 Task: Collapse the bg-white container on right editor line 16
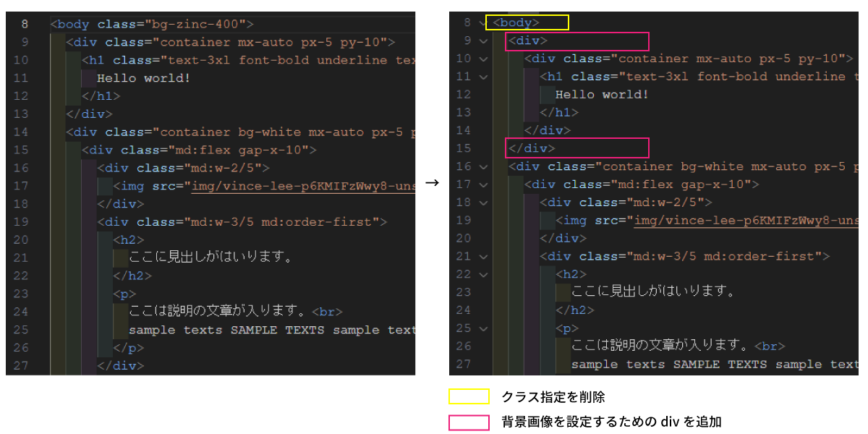pyautogui.click(x=483, y=167)
